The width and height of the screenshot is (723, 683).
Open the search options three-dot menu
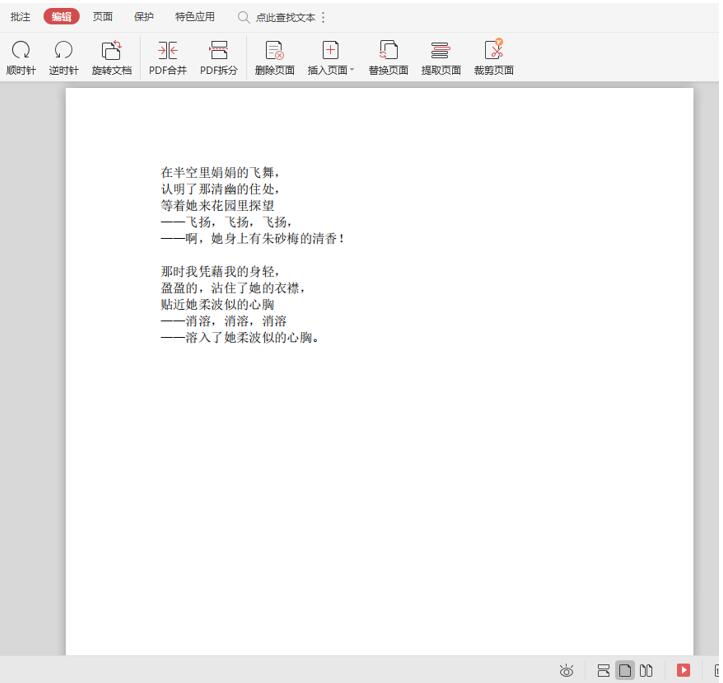(323, 18)
